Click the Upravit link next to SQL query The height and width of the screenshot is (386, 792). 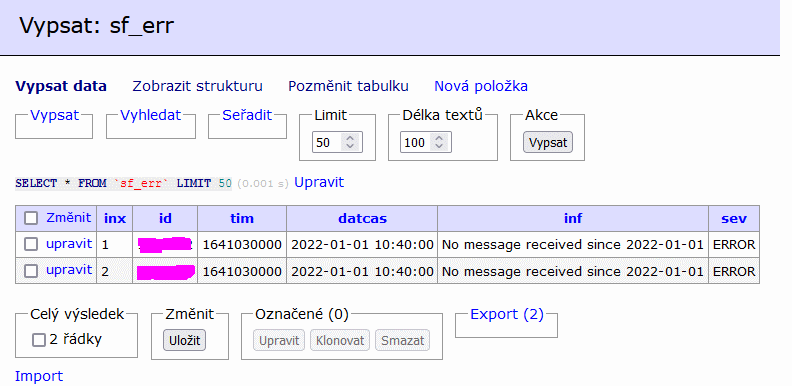319,182
